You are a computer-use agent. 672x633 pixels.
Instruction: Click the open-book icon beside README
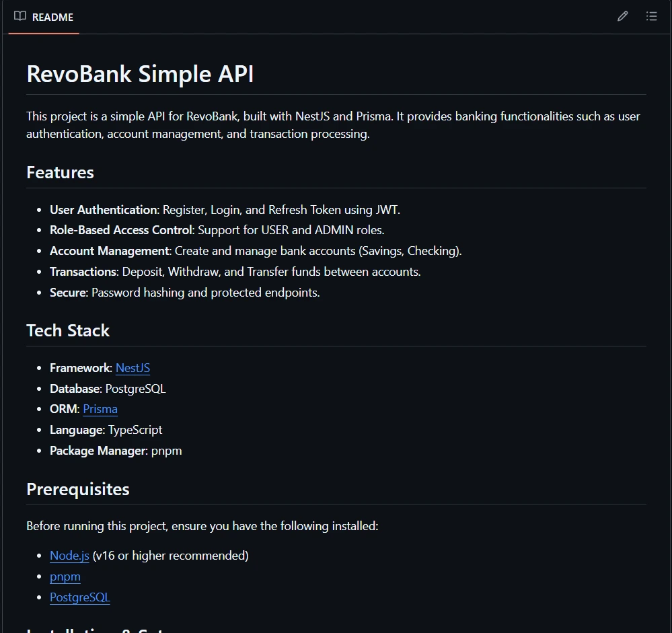pos(20,15)
